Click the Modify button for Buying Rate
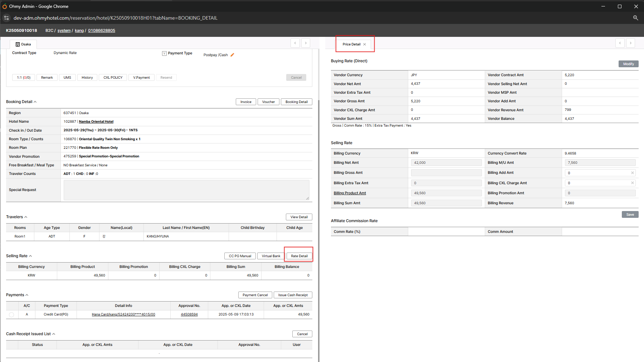This screenshot has height=362, width=644. 628,64
